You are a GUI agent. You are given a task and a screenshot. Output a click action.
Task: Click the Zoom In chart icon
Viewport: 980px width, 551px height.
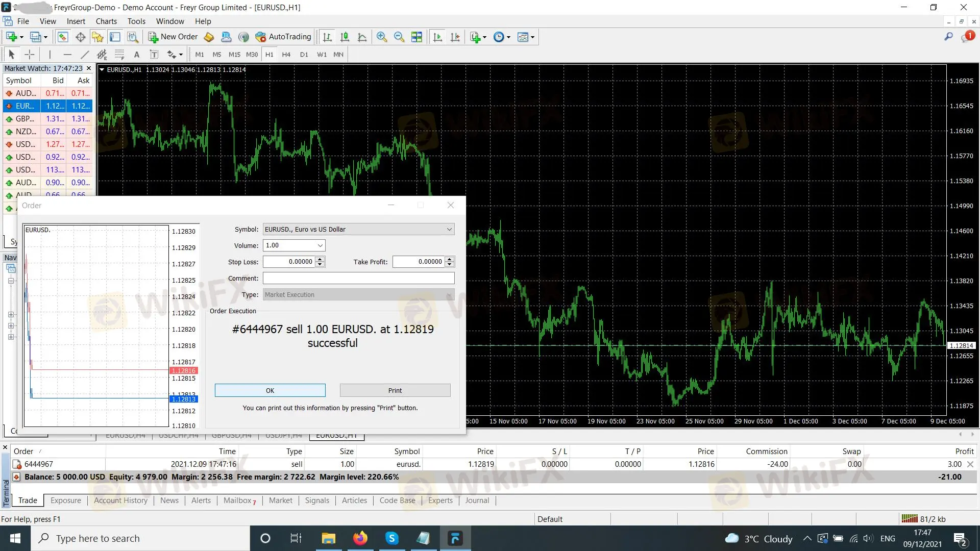tap(381, 37)
